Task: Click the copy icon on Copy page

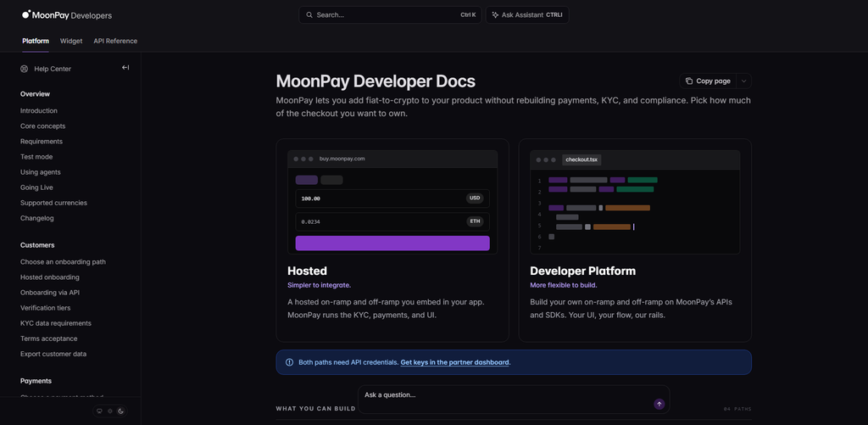Action: 688,81
